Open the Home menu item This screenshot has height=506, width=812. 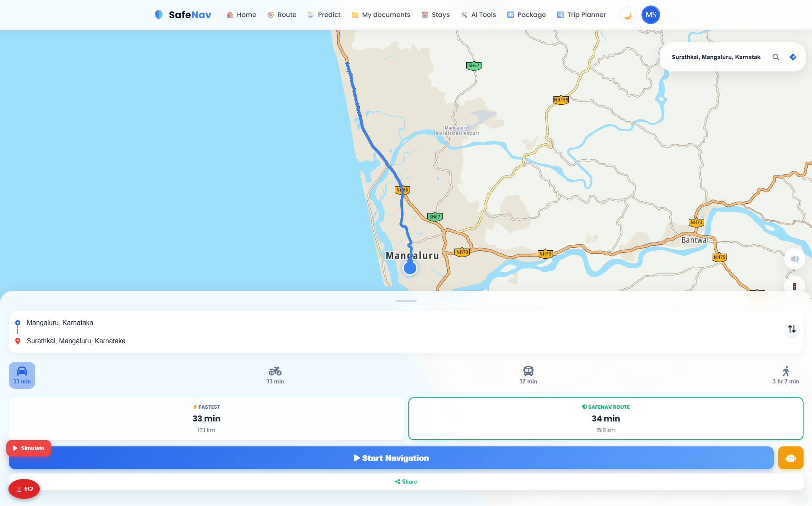[241, 15]
